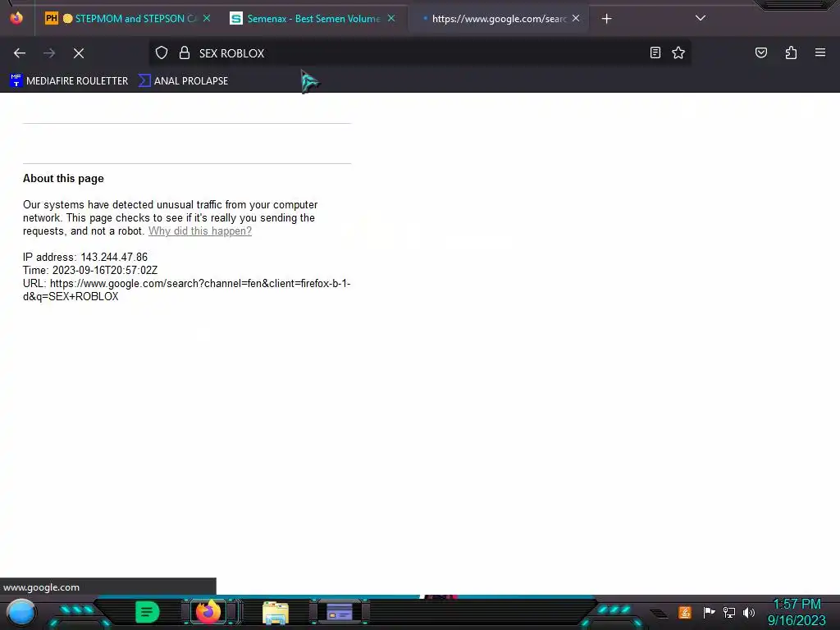Image resolution: width=840 pixels, height=630 pixels.
Task: Click the orange Java tray icon
Action: click(685, 612)
